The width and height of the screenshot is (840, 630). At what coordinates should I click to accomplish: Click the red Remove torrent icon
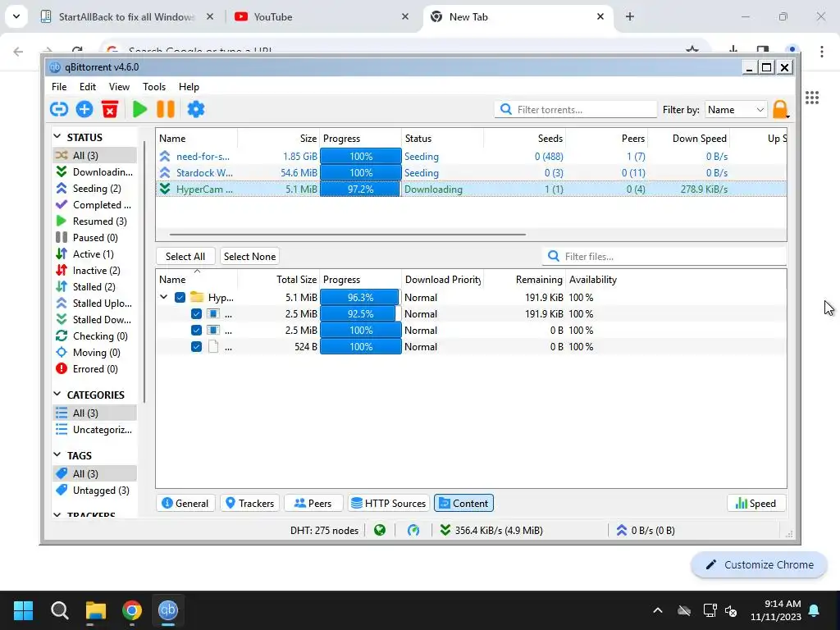pyautogui.click(x=110, y=109)
